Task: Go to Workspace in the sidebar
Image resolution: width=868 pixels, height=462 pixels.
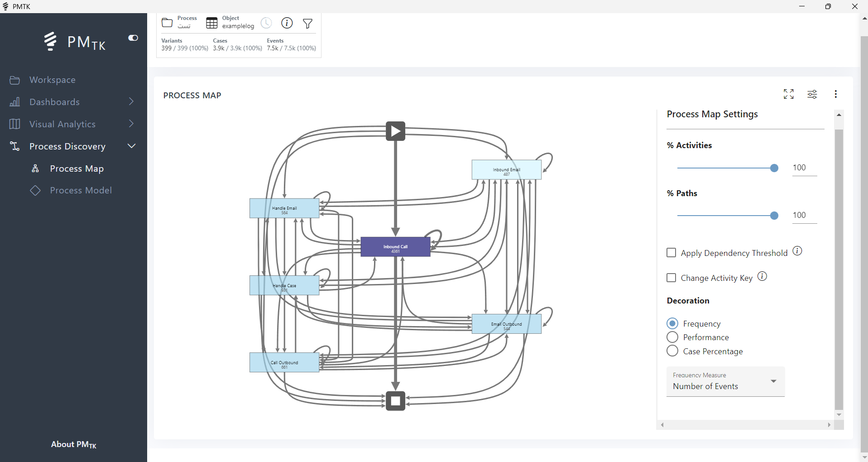Action: (x=53, y=80)
